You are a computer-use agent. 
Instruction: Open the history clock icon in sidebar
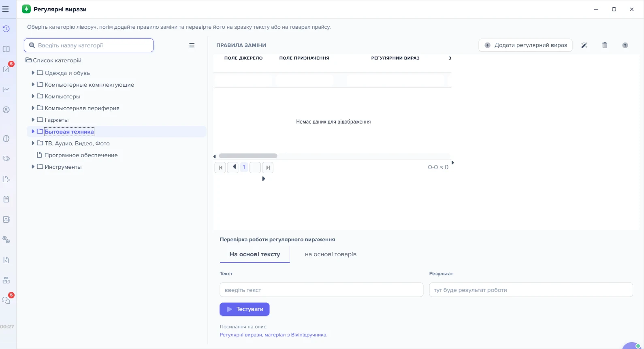click(6, 29)
